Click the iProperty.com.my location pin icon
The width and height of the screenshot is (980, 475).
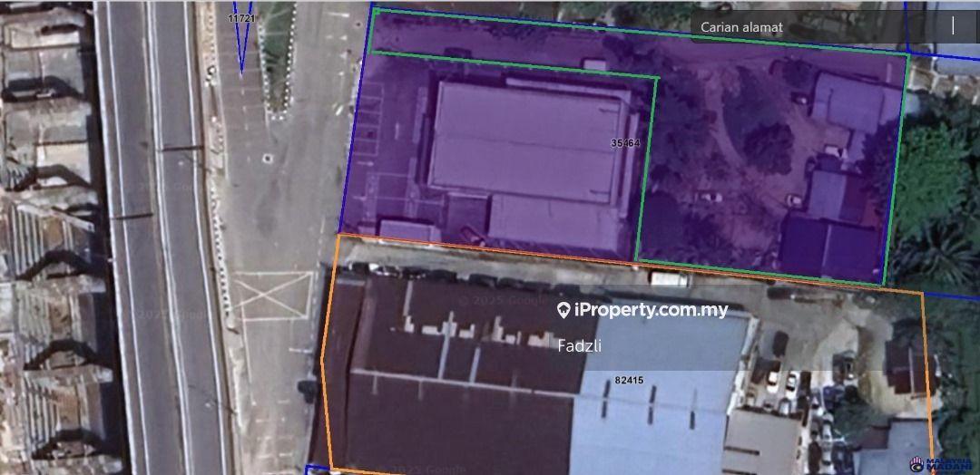point(563,310)
